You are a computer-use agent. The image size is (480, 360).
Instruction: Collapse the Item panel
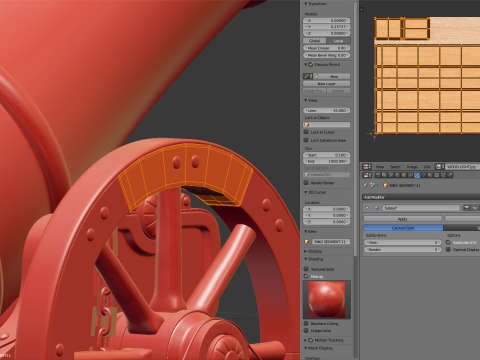pyautogui.click(x=306, y=231)
